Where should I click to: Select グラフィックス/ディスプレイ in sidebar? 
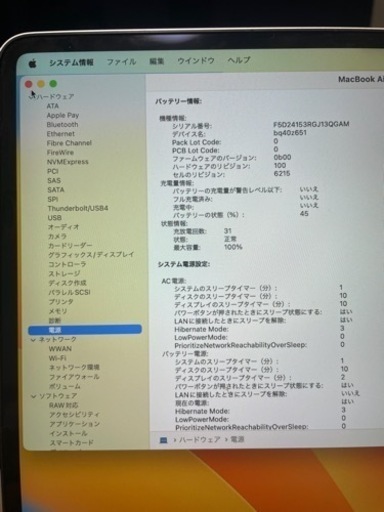coord(91,255)
